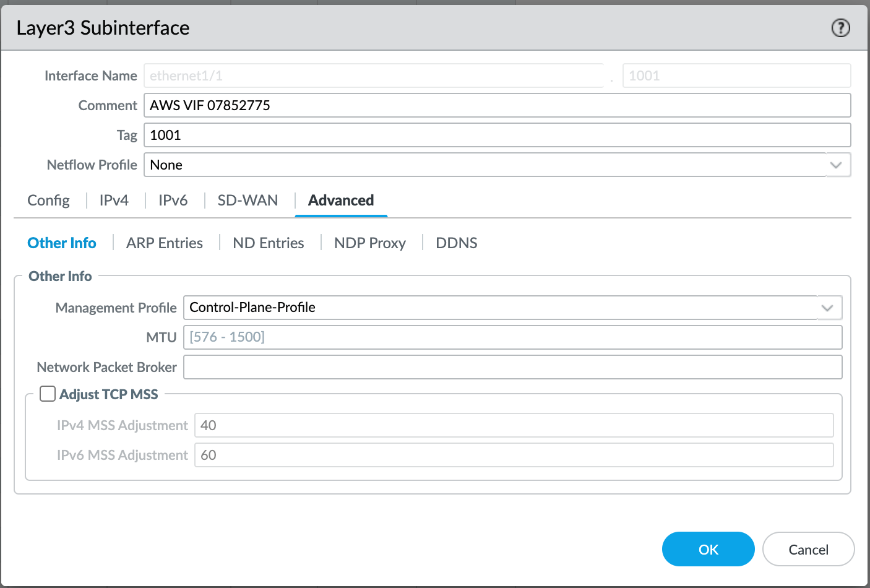Viewport: 870px width, 588px height.
Task: Enable the Adjust TCP MSS checkbox
Action: (48, 394)
